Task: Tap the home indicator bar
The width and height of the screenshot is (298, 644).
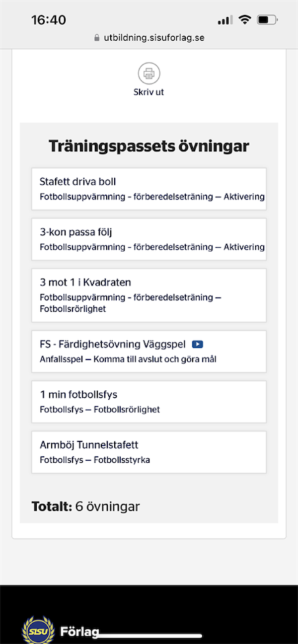Action: click(x=149, y=635)
